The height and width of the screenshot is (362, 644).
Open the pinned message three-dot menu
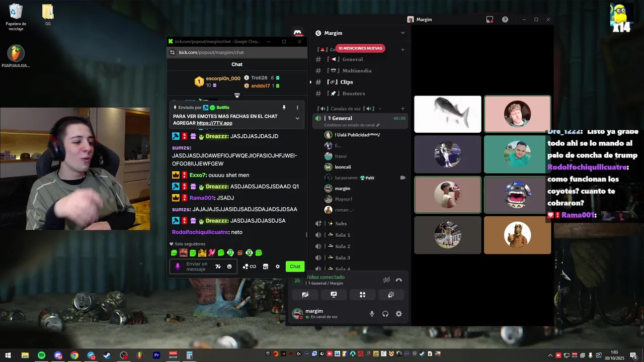point(297,108)
